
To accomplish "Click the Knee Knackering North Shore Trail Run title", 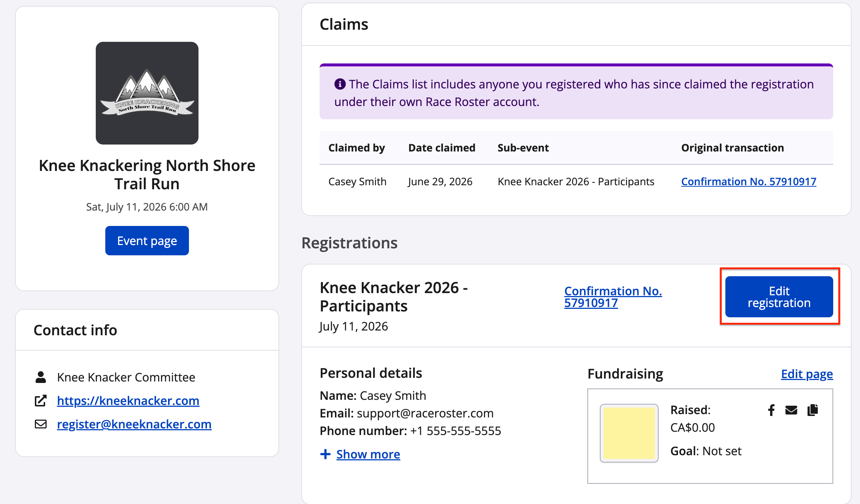I will [x=147, y=175].
